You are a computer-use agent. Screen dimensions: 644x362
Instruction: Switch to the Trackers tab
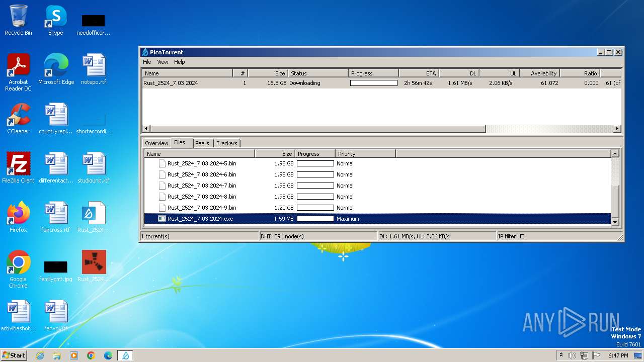tap(227, 143)
